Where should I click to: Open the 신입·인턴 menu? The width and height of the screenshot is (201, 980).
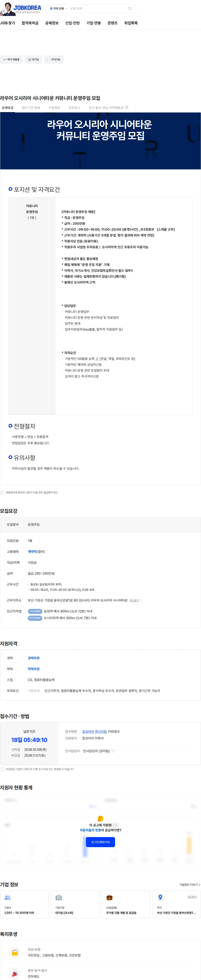72,23
